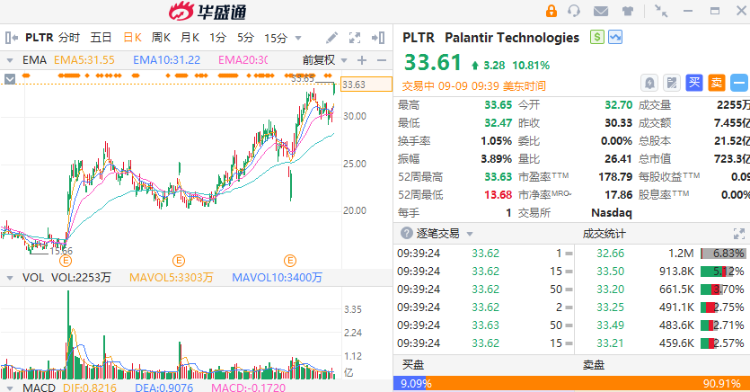This screenshot has width=750, height=392.
Task: Click the 华盛通 logo
Action: (208, 11)
